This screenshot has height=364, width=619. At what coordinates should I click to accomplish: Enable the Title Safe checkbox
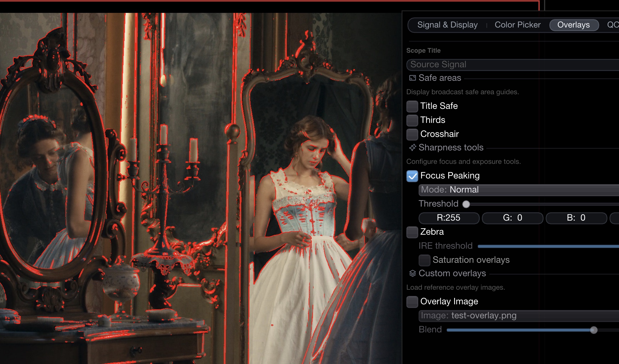click(412, 106)
